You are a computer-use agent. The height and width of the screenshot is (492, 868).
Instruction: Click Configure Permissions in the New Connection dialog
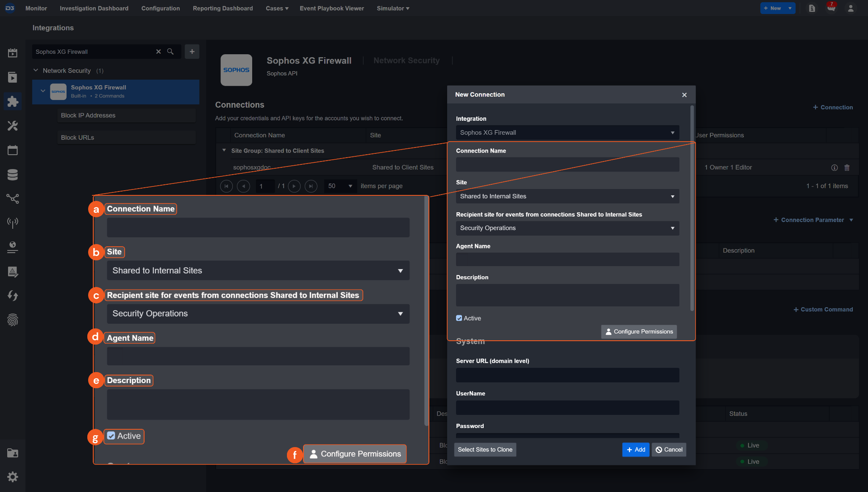[x=639, y=332]
